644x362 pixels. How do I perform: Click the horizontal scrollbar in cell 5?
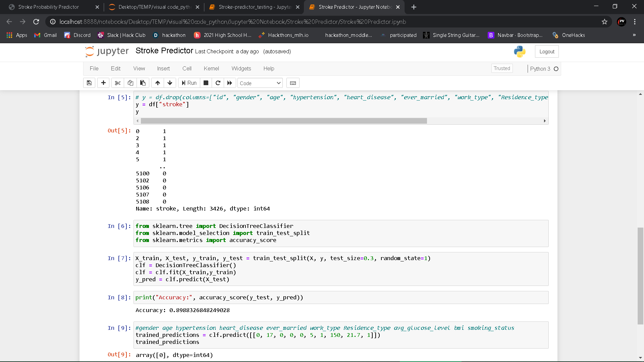pos(283,121)
